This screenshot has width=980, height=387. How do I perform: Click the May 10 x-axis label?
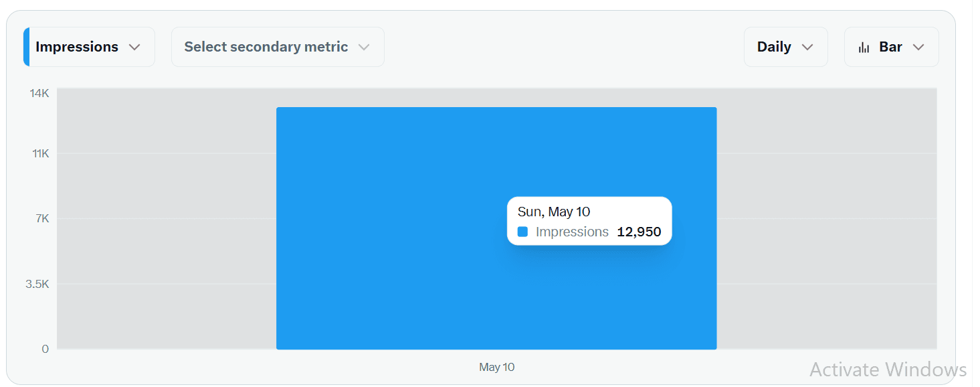click(x=497, y=367)
